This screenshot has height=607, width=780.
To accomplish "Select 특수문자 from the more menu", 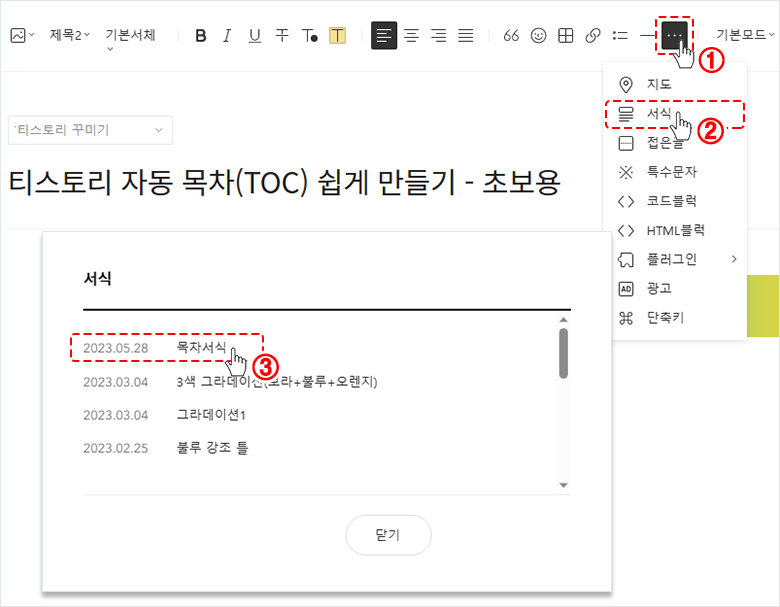I will point(675,172).
